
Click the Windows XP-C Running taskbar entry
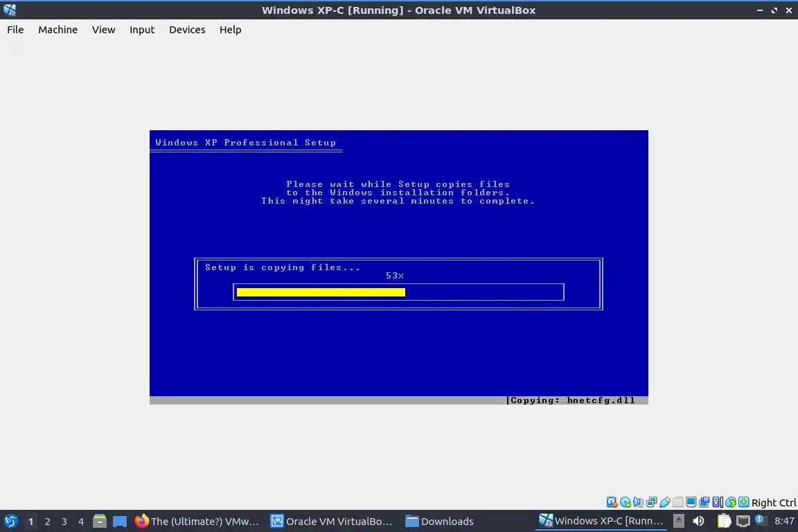coord(601,521)
